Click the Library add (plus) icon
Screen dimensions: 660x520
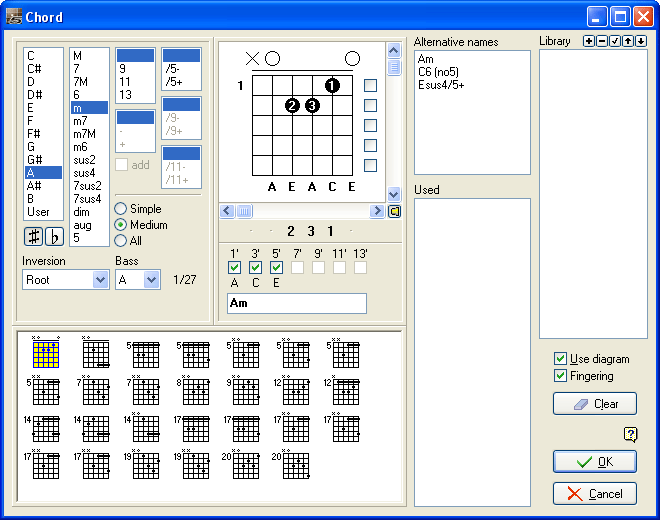pos(589,41)
